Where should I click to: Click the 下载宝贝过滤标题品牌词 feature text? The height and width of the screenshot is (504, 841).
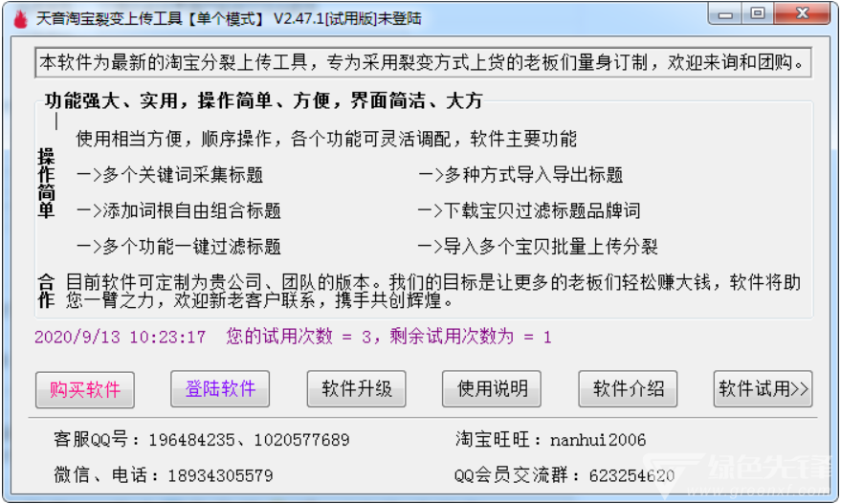[x=529, y=210]
